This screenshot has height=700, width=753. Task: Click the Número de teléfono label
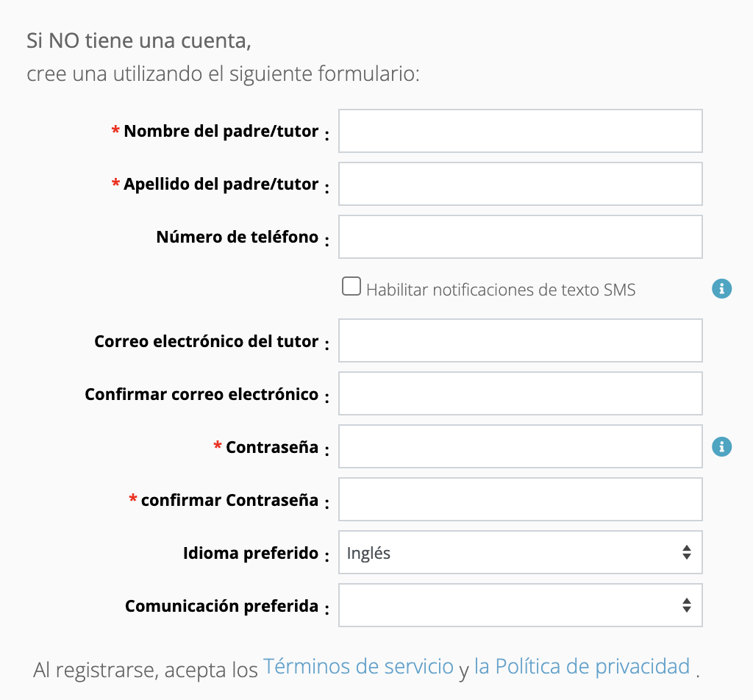(238, 237)
